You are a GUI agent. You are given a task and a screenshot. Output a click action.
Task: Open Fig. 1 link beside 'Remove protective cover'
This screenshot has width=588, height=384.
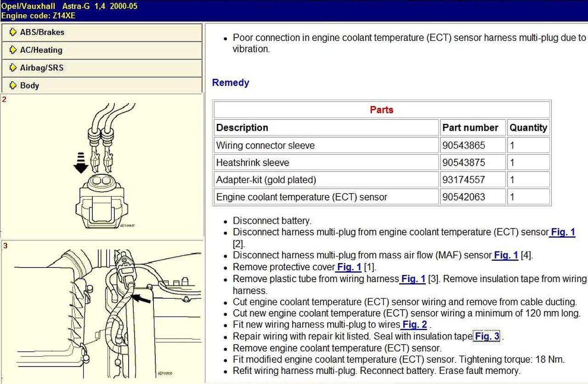tap(349, 267)
